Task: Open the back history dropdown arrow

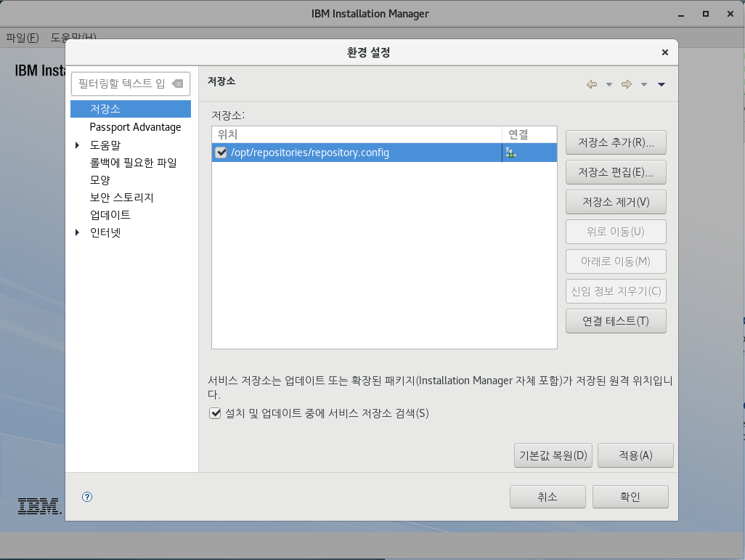Action: pyautogui.click(x=608, y=85)
